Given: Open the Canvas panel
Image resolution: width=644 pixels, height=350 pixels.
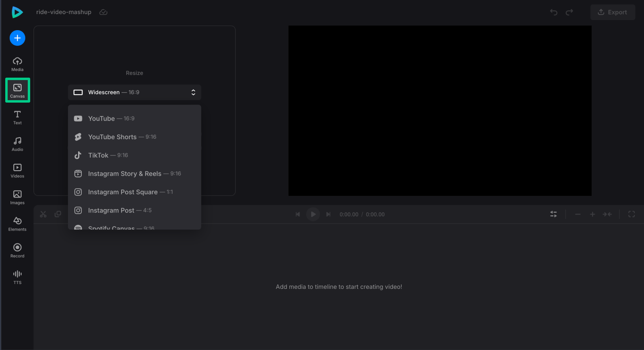Looking at the screenshot, I should pos(17,91).
